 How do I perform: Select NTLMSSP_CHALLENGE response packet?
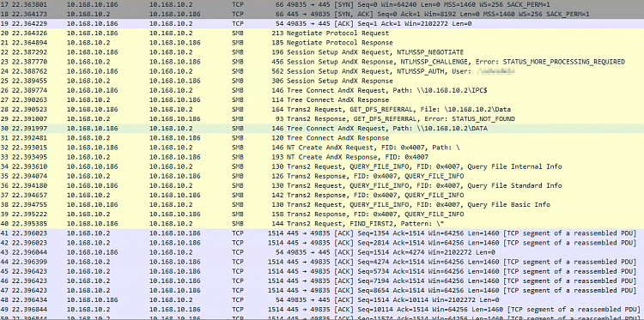tap(322, 62)
